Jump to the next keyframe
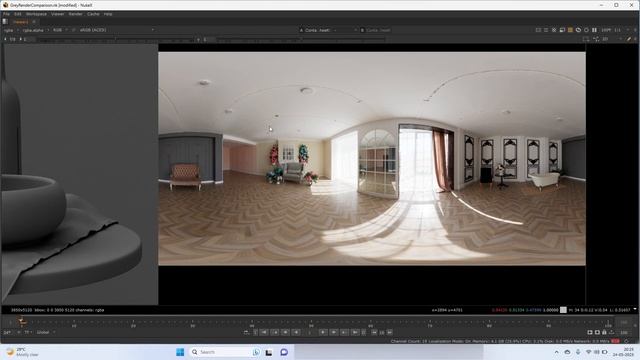Screen dimensions: 640x360 (344, 333)
